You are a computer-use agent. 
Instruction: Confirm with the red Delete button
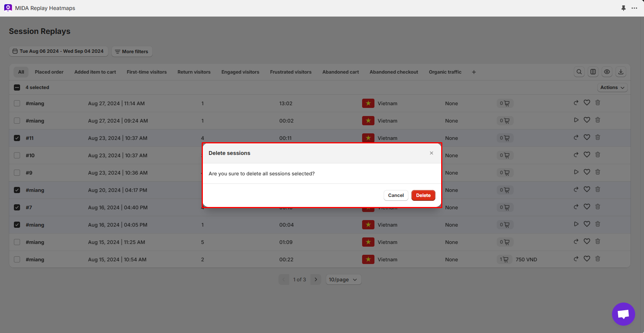pos(423,195)
